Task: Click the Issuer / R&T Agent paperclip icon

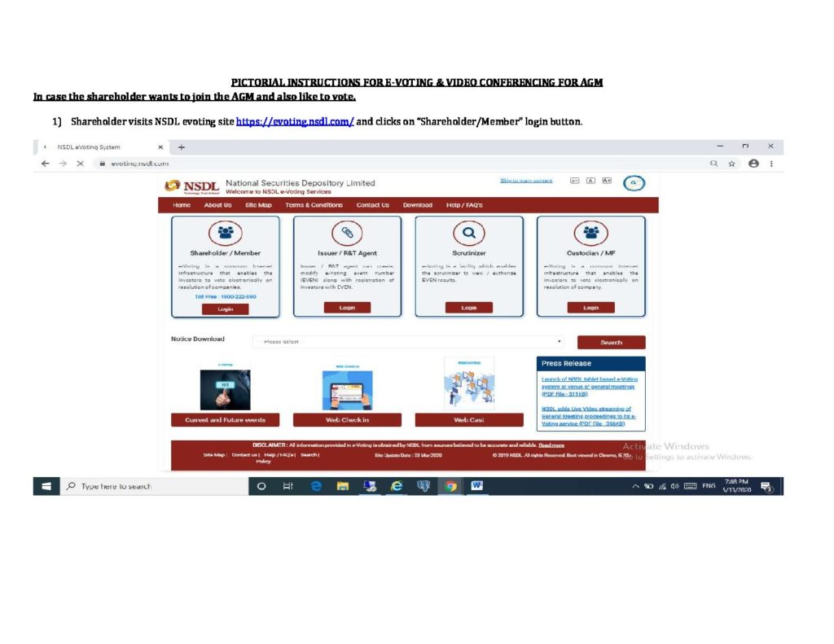Action: coord(347,232)
